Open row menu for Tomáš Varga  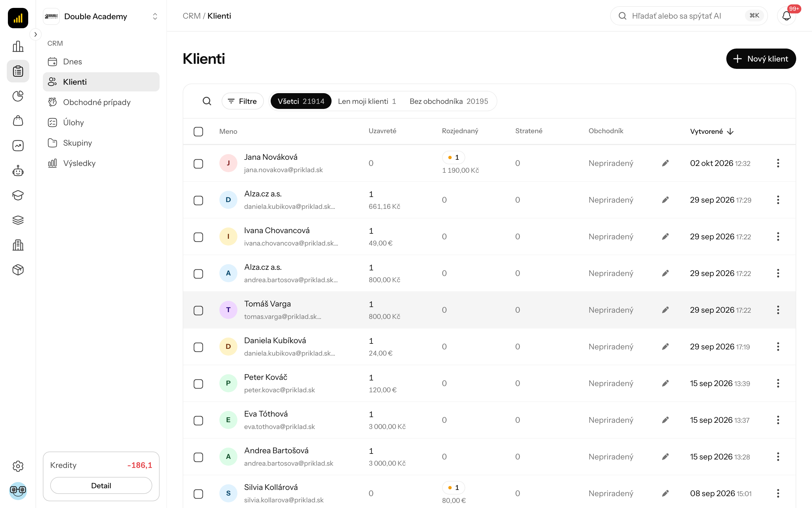pos(778,310)
